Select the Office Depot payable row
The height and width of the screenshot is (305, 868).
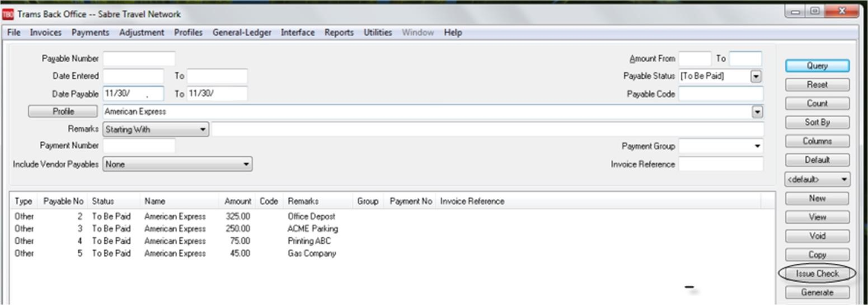311,216
